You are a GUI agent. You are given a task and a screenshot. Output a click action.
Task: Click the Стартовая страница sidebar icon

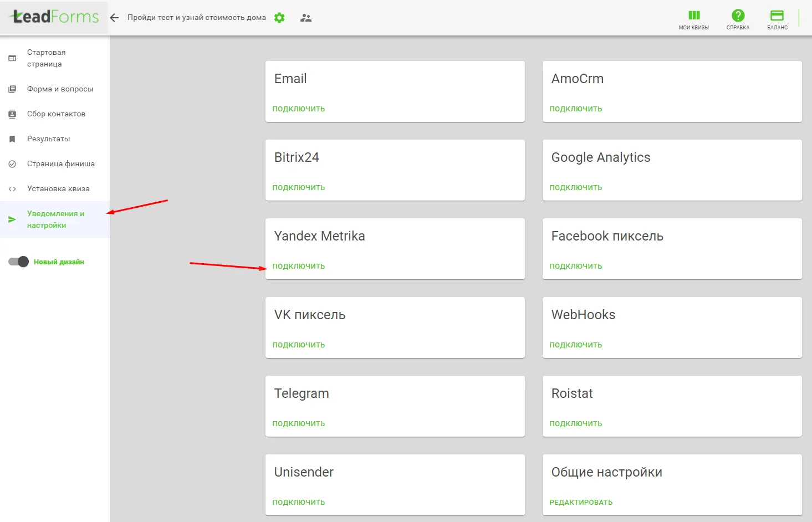coord(12,58)
